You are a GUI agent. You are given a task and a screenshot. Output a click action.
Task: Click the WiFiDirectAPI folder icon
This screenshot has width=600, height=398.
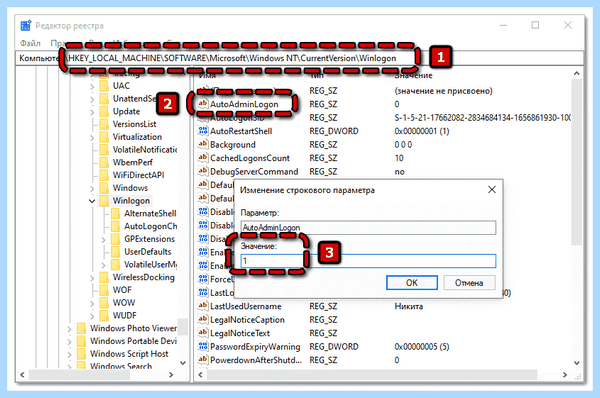(x=104, y=175)
